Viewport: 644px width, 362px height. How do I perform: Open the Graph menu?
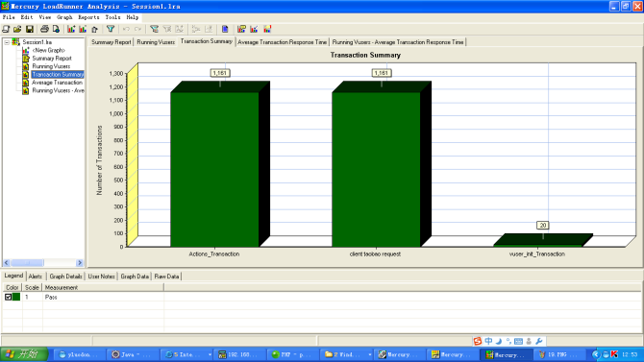[x=64, y=17]
